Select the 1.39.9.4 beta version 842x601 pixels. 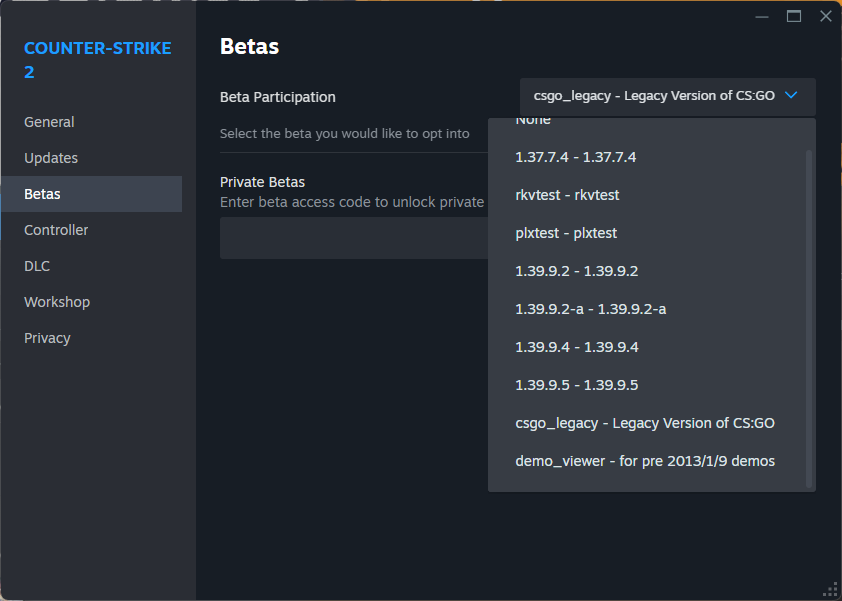pyautogui.click(x=576, y=347)
